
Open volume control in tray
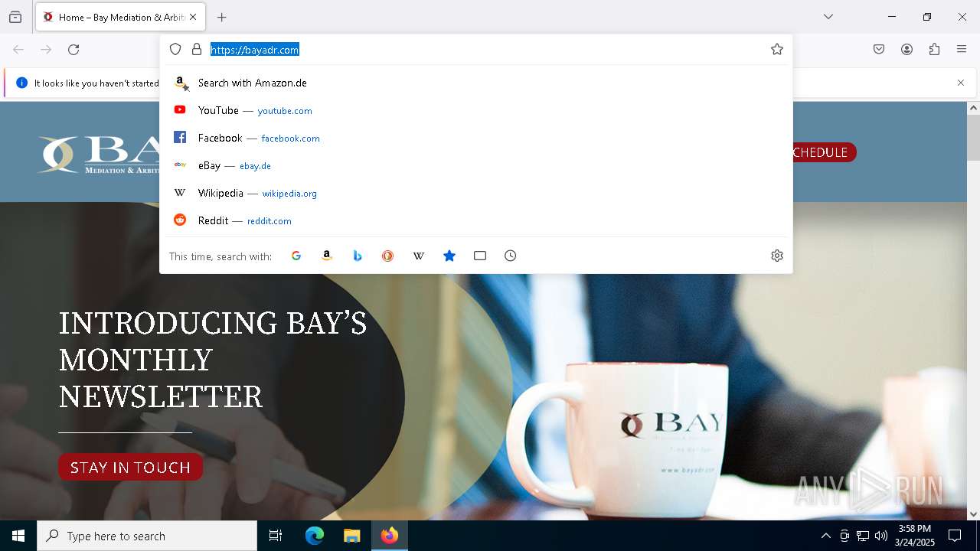[x=881, y=536]
